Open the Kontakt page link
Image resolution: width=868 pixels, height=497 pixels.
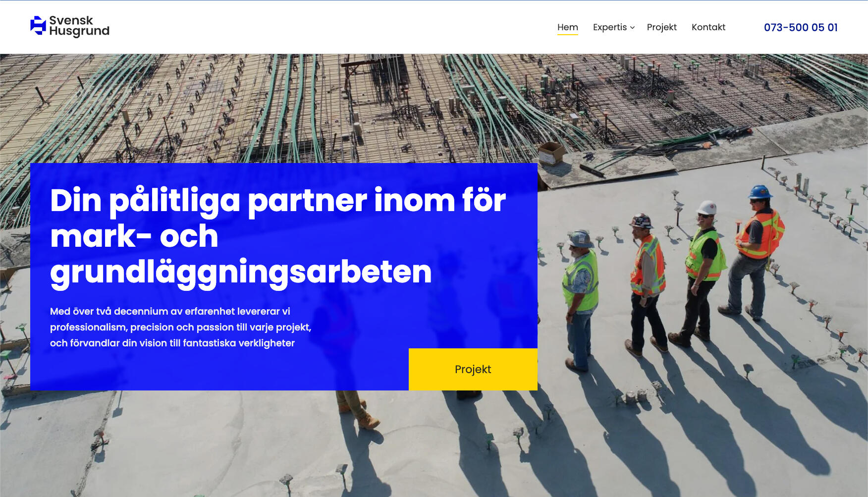(708, 27)
